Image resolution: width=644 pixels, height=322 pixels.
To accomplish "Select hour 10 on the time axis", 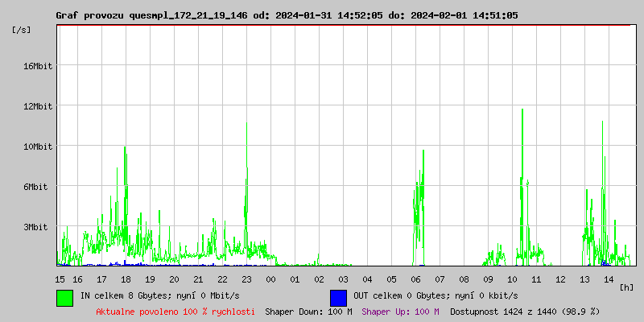I will (x=512, y=279).
